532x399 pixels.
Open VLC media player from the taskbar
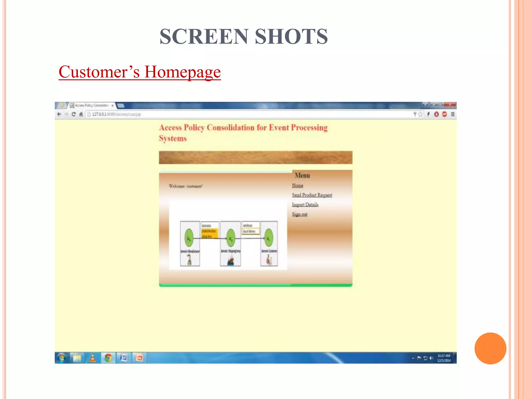click(x=93, y=358)
